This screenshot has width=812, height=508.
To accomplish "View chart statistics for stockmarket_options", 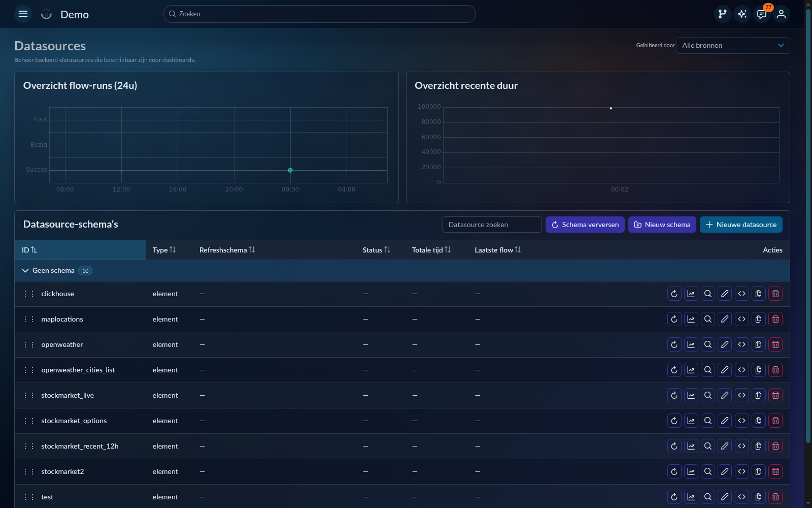I will pyautogui.click(x=691, y=421).
